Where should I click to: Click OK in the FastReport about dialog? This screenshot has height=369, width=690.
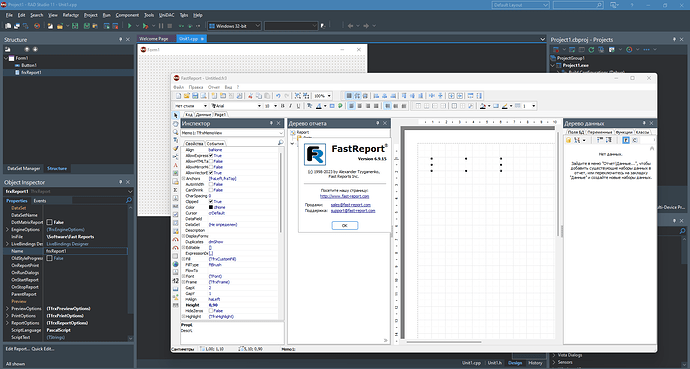pyautogui.click(x=345, y=225)
